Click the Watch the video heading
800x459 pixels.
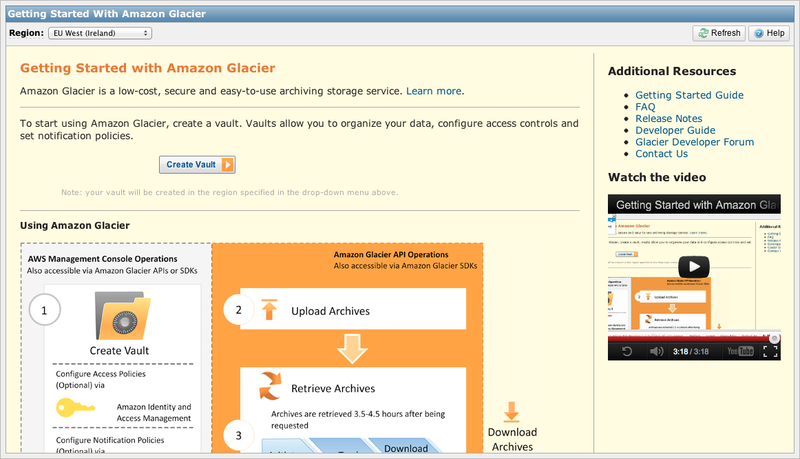(657, 177)
